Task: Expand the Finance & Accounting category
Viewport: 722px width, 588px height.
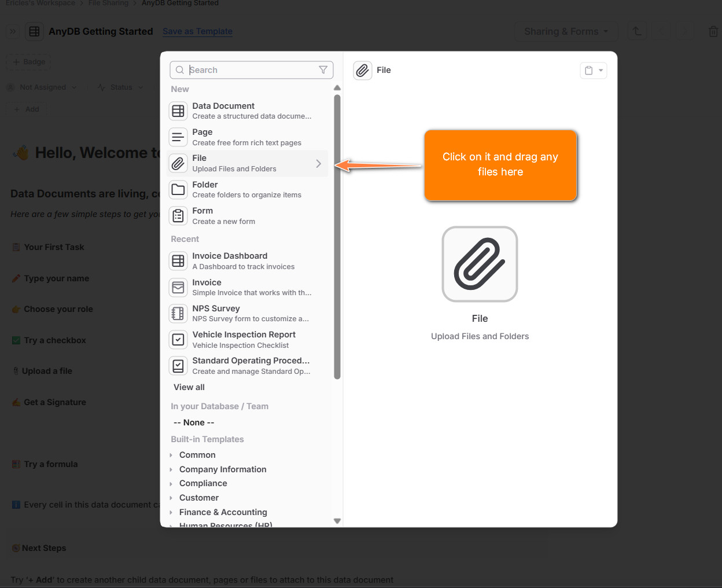Action: tap(171, 512)
